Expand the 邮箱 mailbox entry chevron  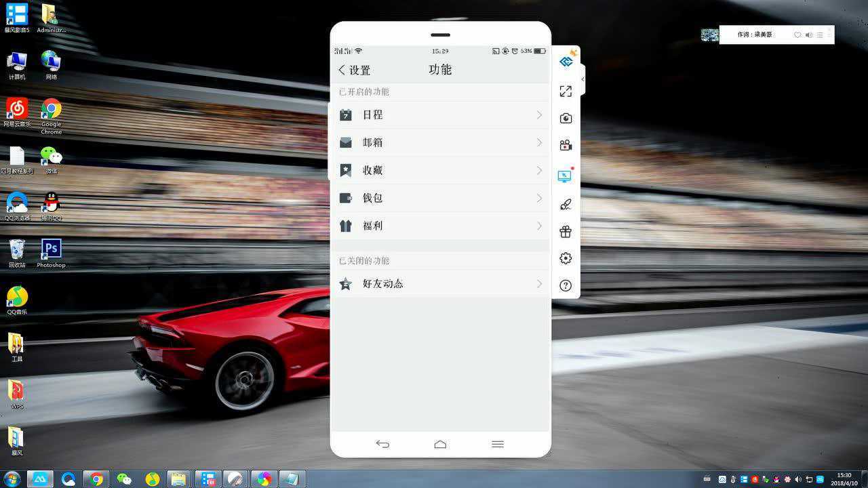tap(539, 142)
